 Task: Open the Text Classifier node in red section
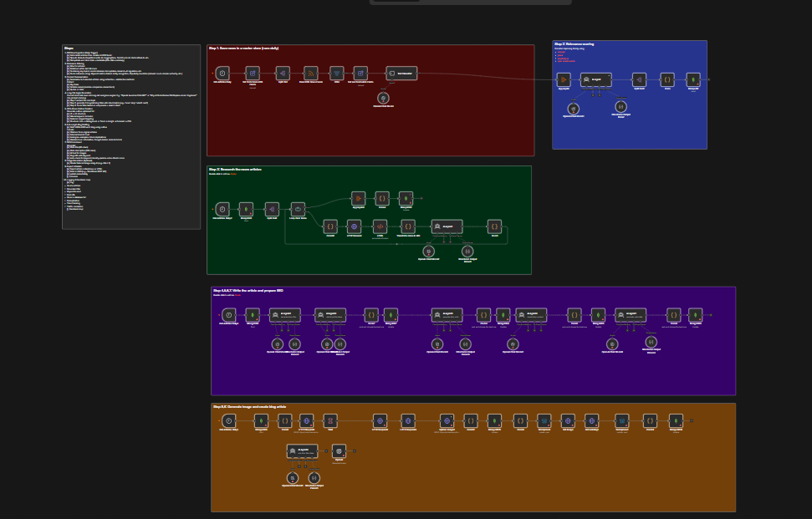pos(401,73)
